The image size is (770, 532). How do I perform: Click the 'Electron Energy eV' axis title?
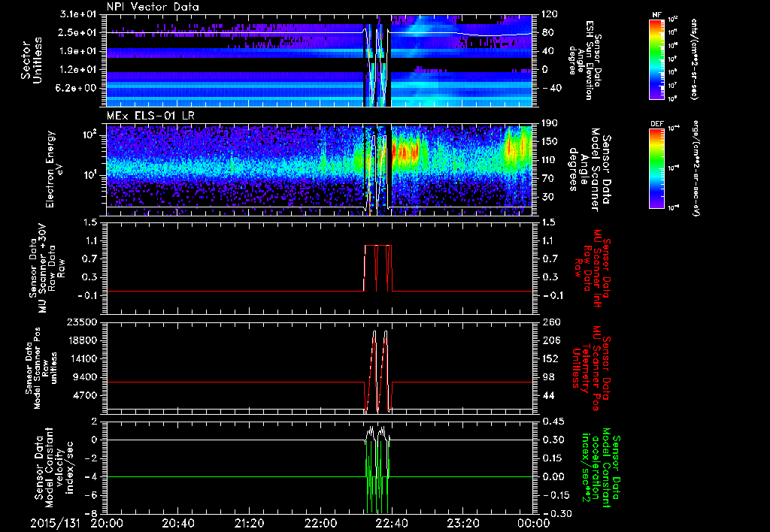[x=54, y=169]
